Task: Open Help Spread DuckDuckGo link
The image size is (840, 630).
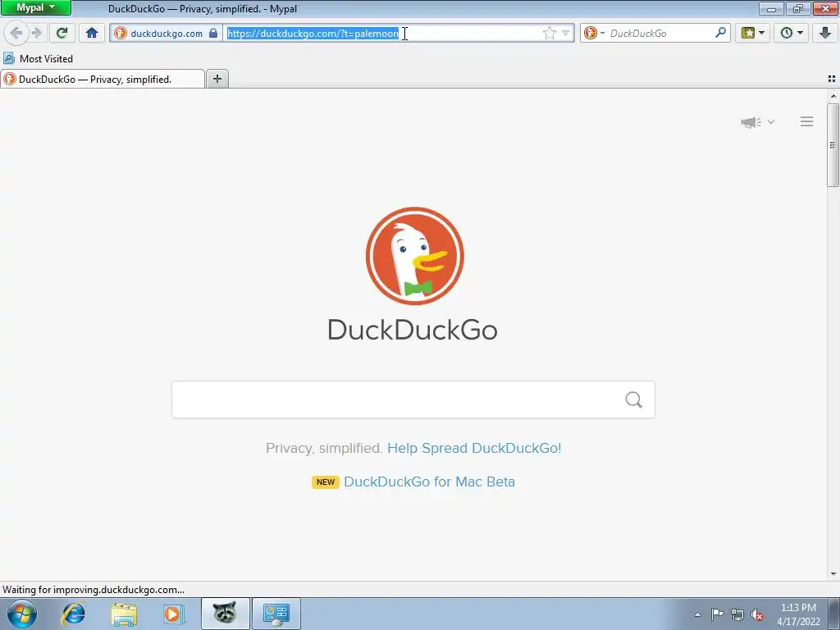Action: (x=474, y=448)
